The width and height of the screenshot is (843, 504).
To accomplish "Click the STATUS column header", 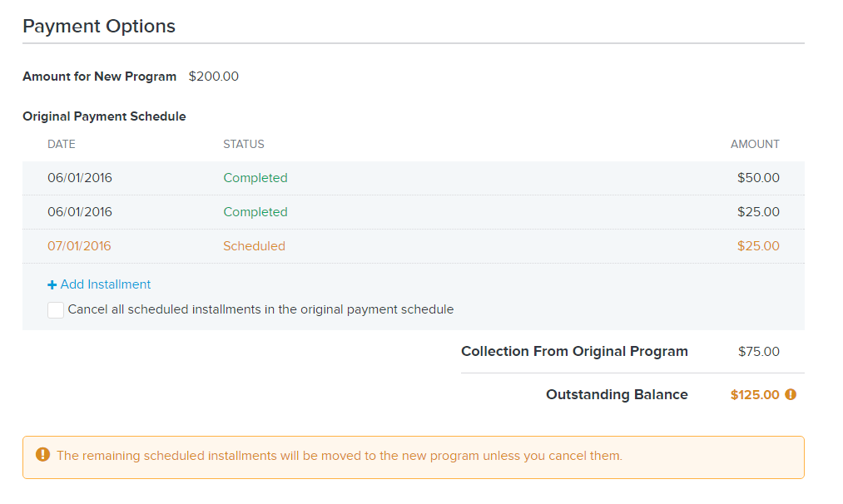I will [x=244, y=144].
